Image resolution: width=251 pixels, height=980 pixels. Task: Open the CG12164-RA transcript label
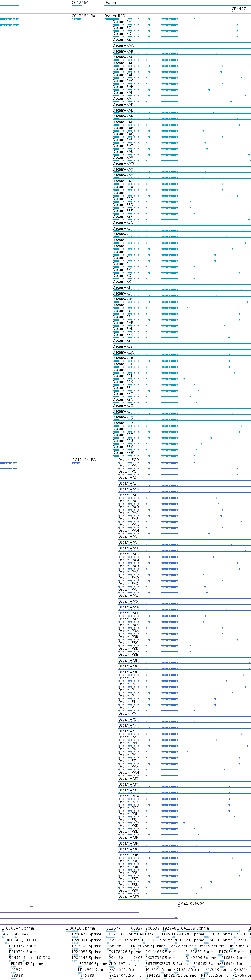pyautogui.click(x=84, y=16)
